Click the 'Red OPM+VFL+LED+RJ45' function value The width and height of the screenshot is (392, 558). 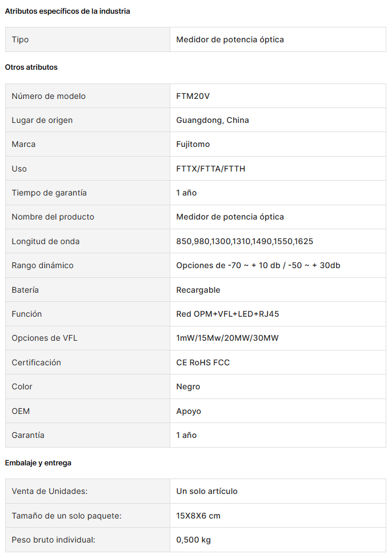[227, 314]
